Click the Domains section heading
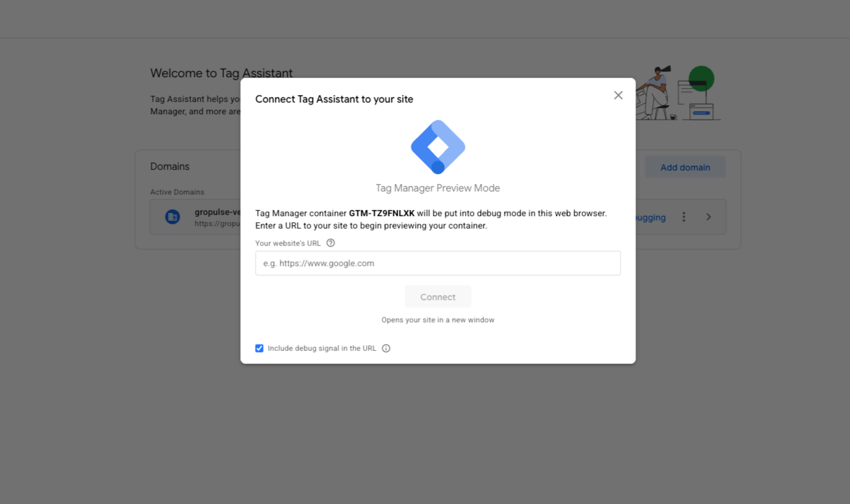The image size is (850, 504). pyautogui.click(x=170, y=167)
